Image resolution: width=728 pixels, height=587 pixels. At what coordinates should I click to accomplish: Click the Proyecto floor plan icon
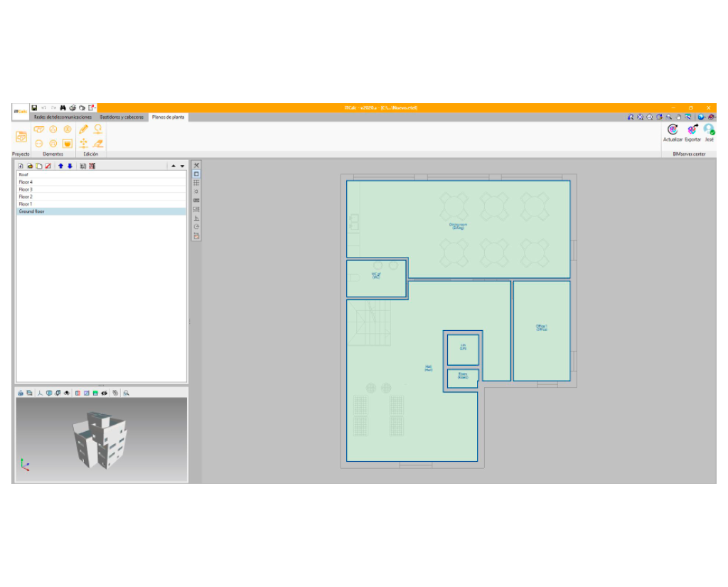pos(21,137)
